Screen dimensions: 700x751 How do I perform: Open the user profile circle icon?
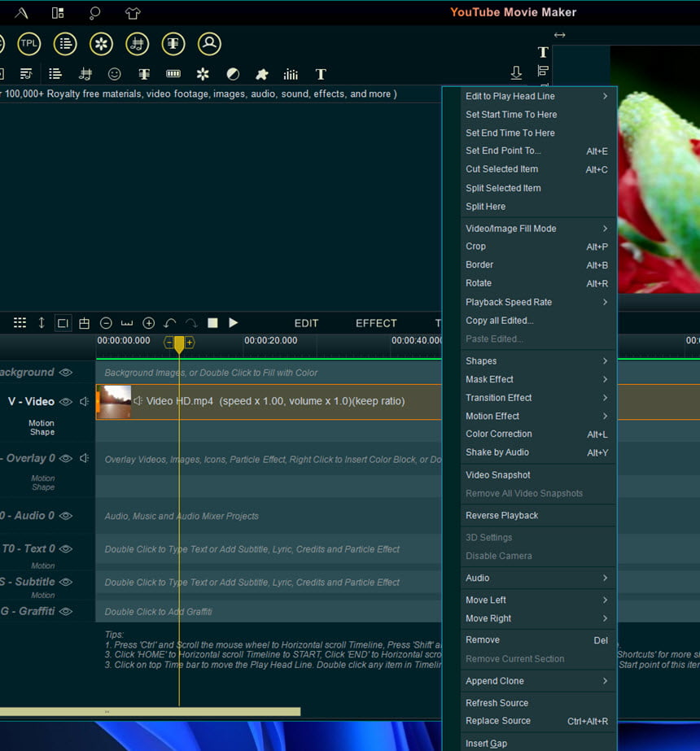(209, 44)
